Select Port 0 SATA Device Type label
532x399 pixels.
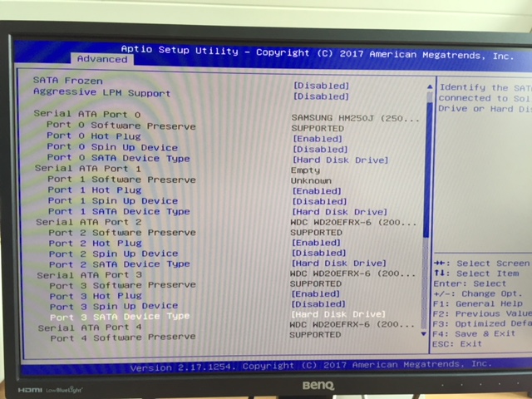tap(118, 158)
